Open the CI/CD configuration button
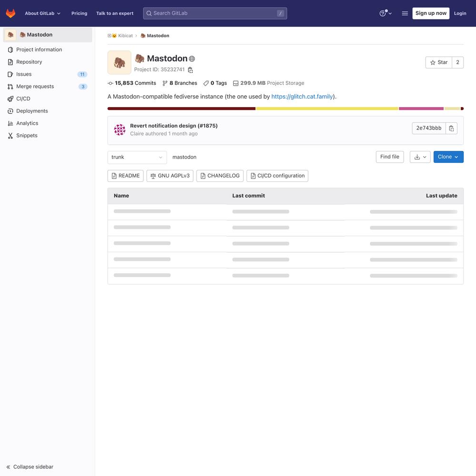This screenshot has width=476, height=476. click(278, 176)
